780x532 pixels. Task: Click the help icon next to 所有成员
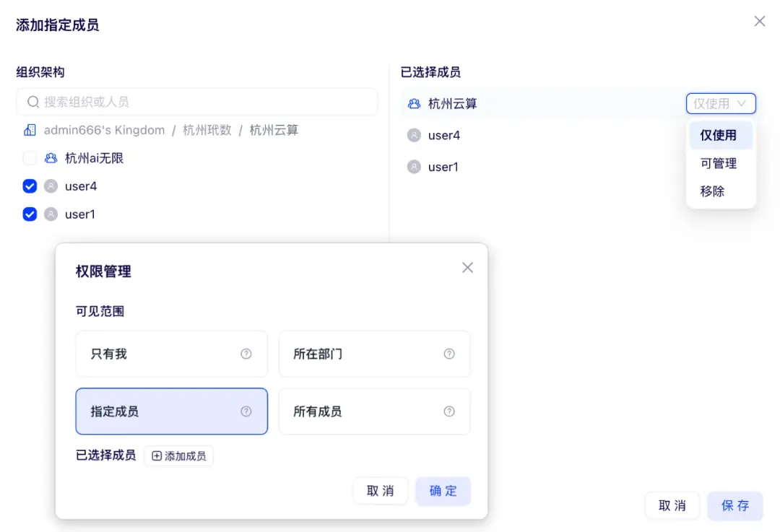tap(449, 411)
